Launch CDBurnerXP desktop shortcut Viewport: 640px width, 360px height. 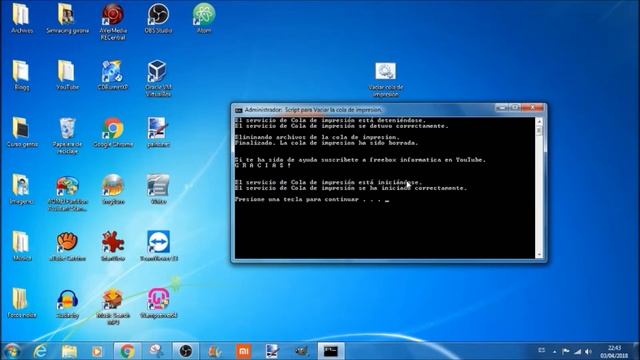[113, 75]
